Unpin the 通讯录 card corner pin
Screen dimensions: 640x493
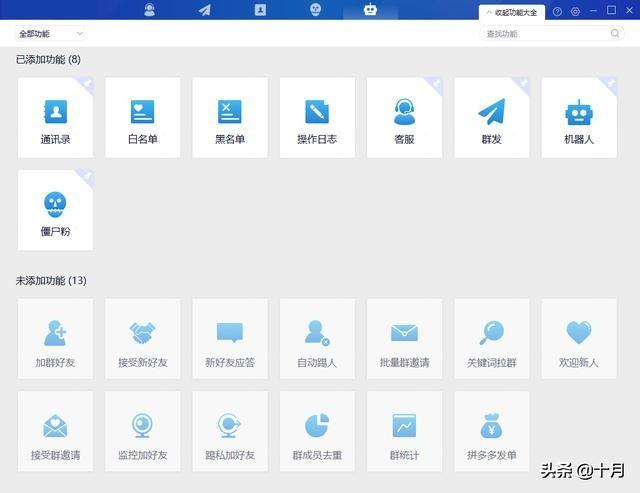86,84
